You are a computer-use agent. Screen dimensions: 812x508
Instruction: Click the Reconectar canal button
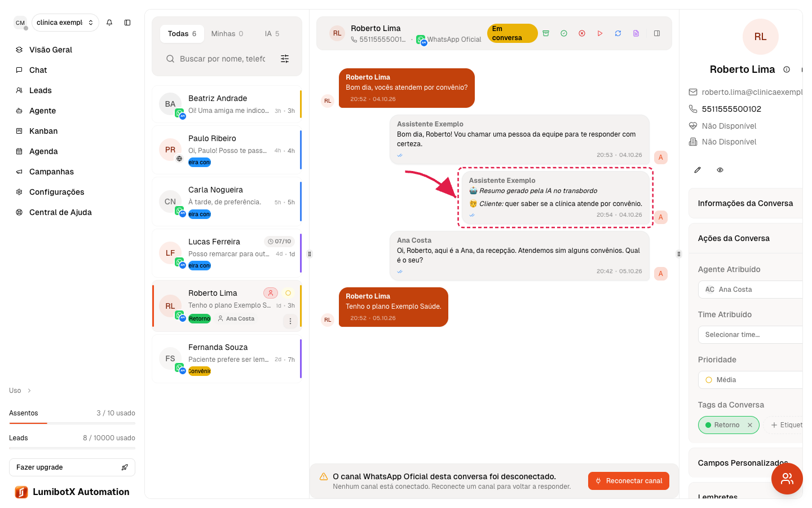click(x=629, y=481)
